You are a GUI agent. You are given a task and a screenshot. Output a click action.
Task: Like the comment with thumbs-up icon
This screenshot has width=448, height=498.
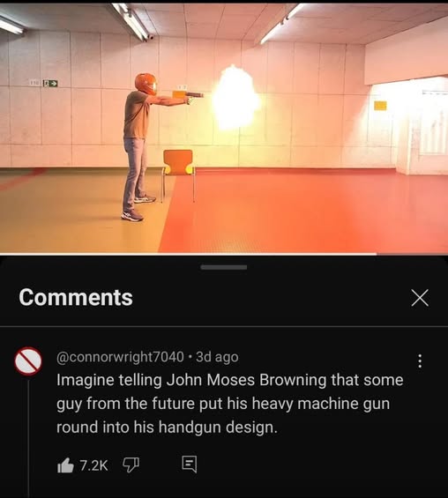click(65, 465)
